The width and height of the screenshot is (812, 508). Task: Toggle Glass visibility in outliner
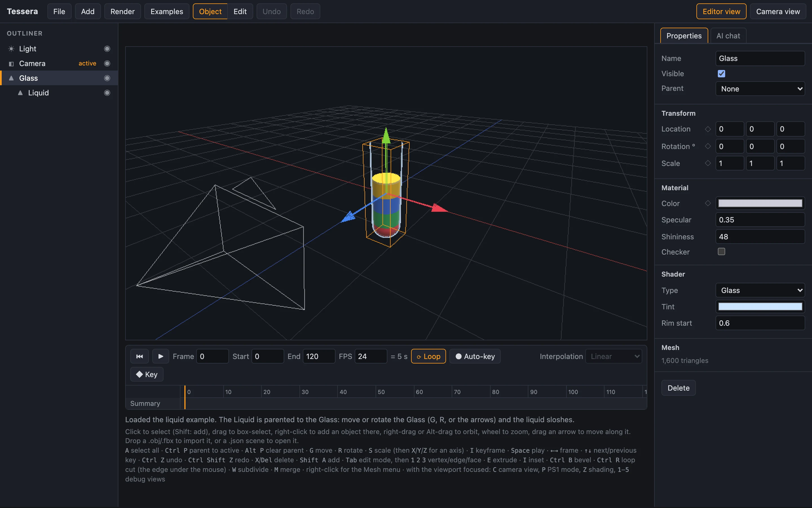click(107, 78)
